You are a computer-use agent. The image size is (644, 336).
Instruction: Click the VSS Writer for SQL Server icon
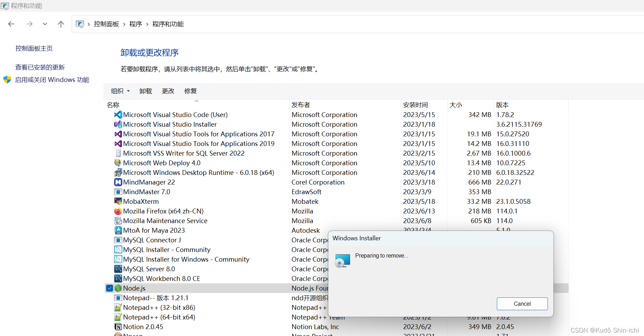coord(118,153)
